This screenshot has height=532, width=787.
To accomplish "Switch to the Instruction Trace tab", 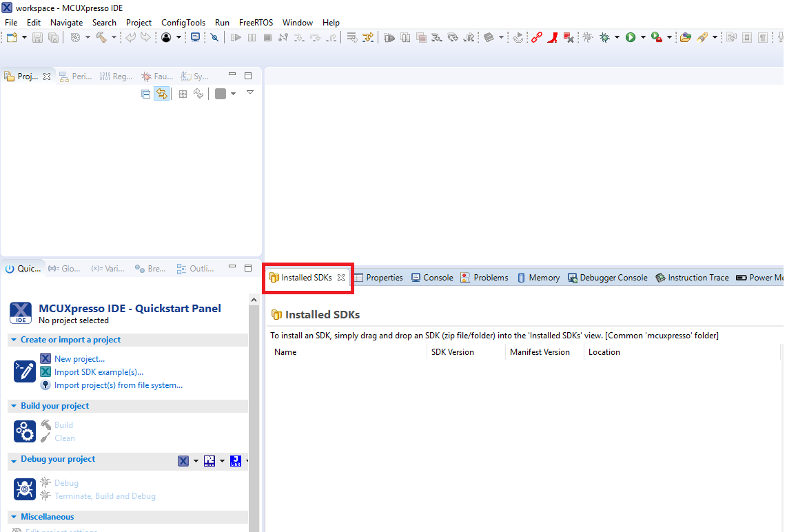I will [x=692, y=278].
